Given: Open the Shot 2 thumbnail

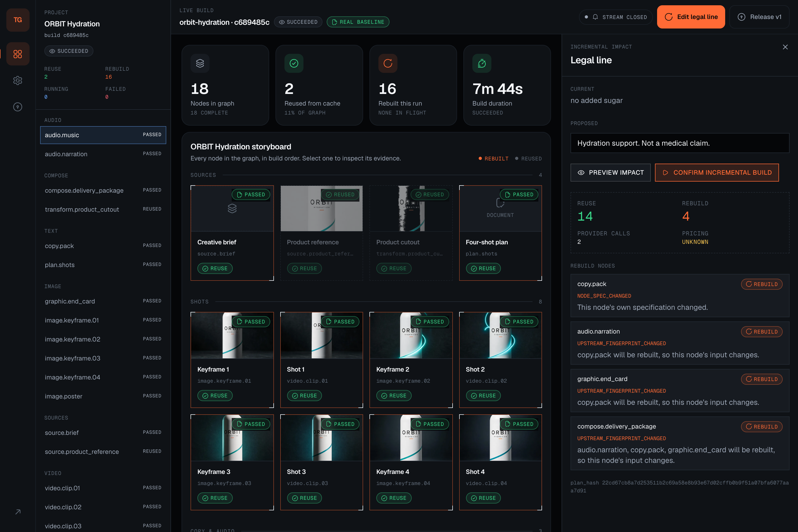Looking at the screenshot, I should tap(500, 336).
